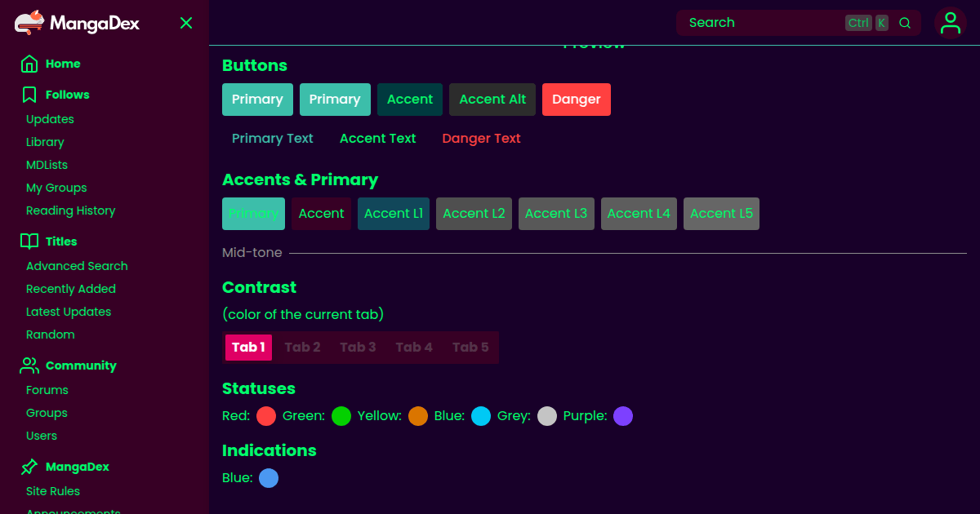Click the red Danger button
The image size is (980, 514).
[x=577, y=100]
